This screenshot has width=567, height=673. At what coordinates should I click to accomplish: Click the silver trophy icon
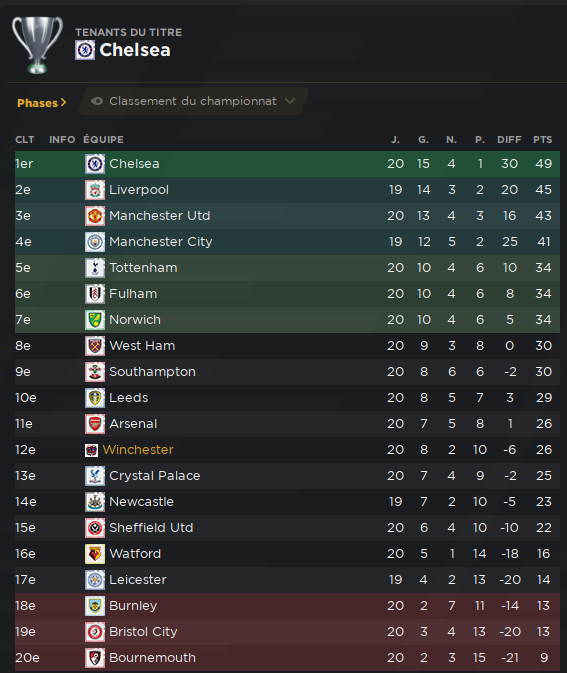(37, 45)
